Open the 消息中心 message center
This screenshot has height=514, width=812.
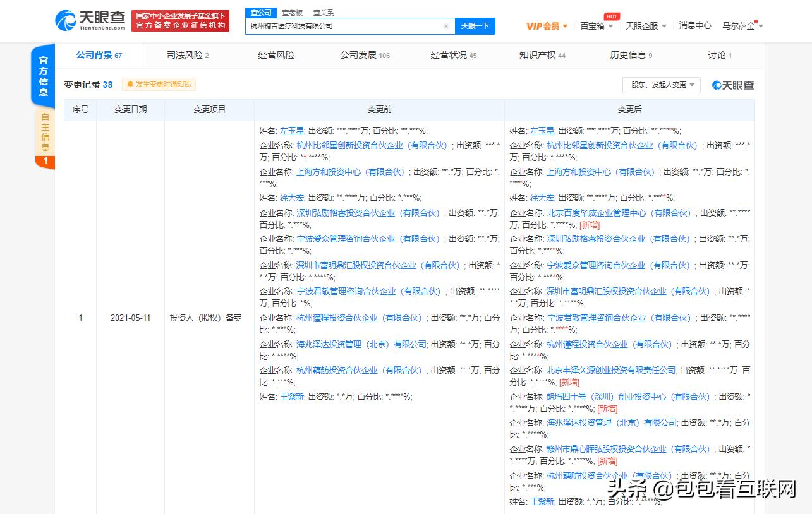695,26
